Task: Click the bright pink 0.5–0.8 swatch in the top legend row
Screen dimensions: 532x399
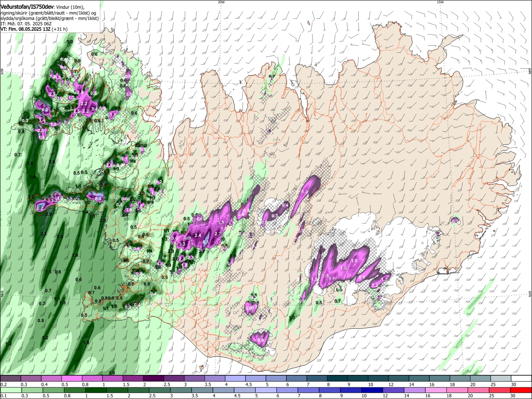Action: point(72,379)
